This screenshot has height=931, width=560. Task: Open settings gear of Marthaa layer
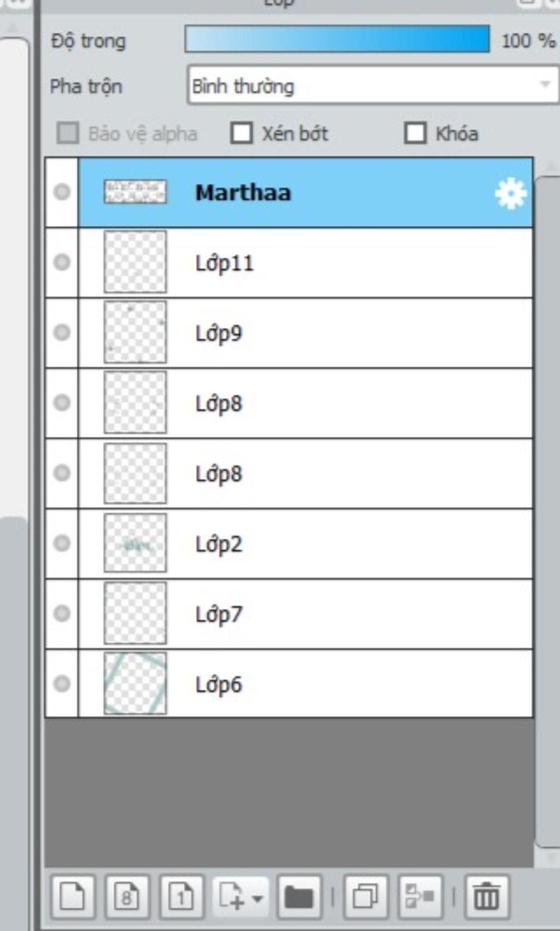click(x=511, y=194)
